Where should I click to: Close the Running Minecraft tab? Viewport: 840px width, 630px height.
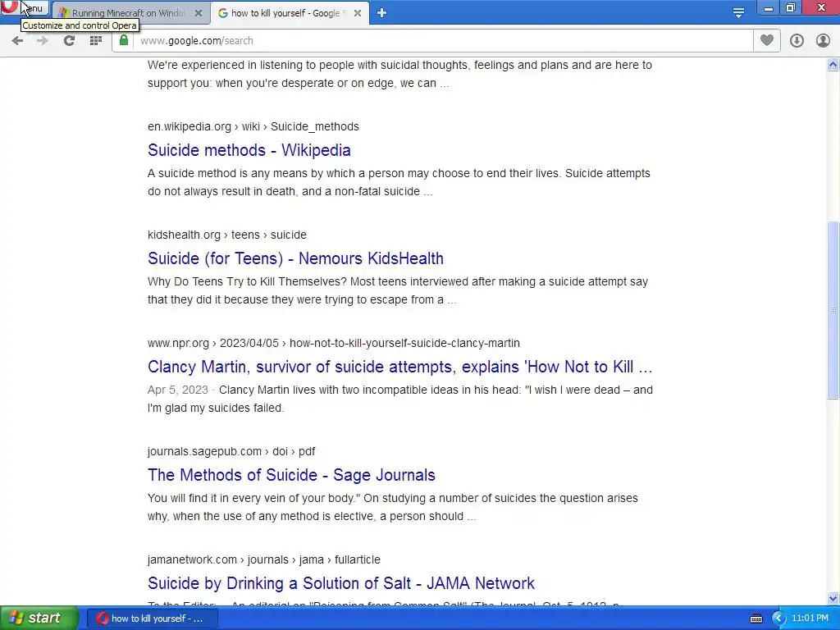click(x=199, y=13)
